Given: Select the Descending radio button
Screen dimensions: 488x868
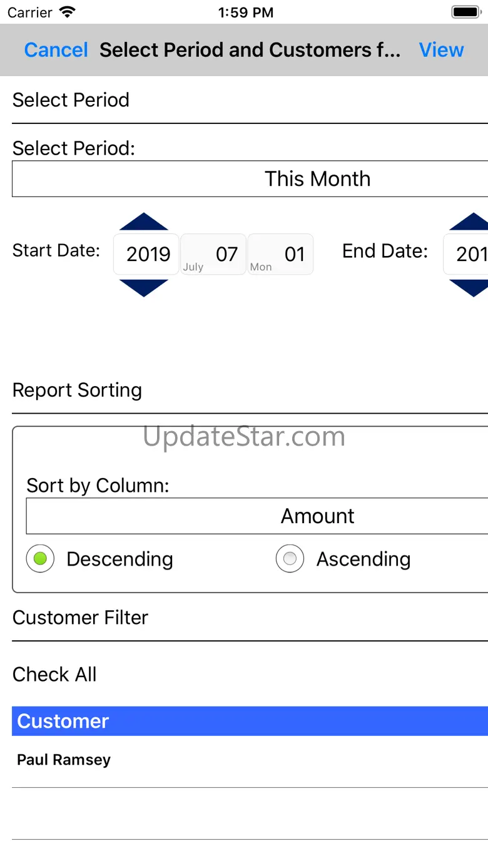Looking at the screenshot, I should point(40,559).
